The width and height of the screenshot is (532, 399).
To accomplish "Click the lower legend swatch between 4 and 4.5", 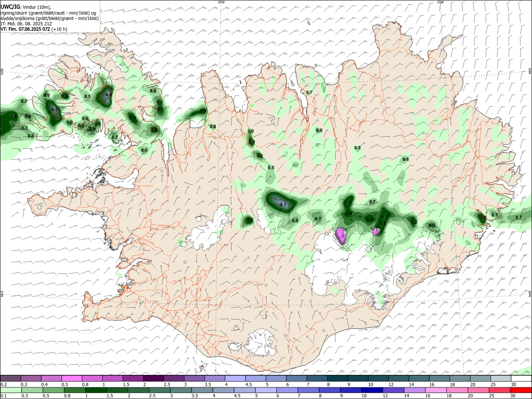I will tap(223, 390).
